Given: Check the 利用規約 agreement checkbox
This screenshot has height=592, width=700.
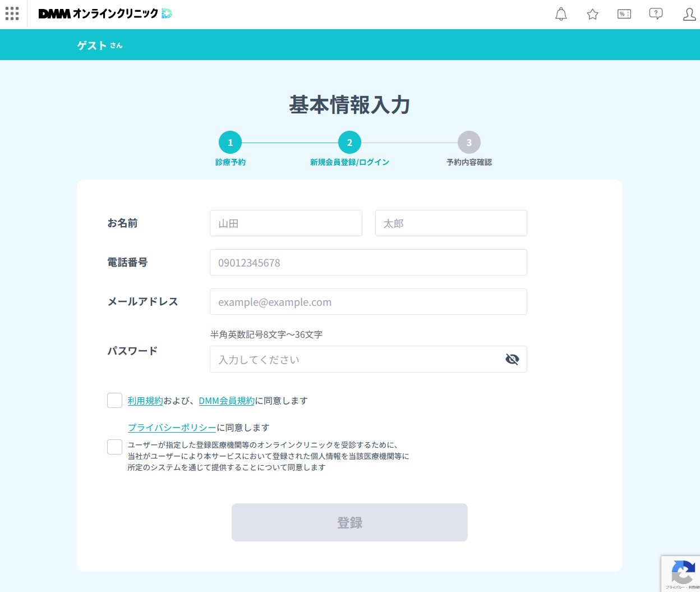Looking at the screenshot, I should coord(114,400).
